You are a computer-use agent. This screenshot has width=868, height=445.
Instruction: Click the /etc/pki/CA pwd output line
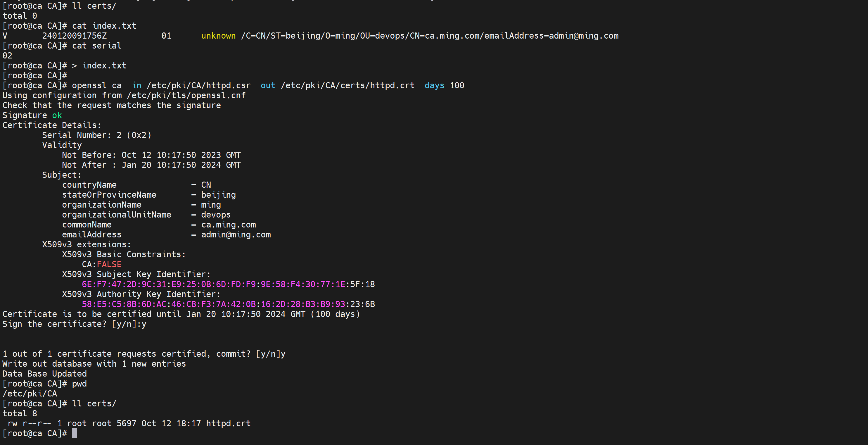coord(30,394)
